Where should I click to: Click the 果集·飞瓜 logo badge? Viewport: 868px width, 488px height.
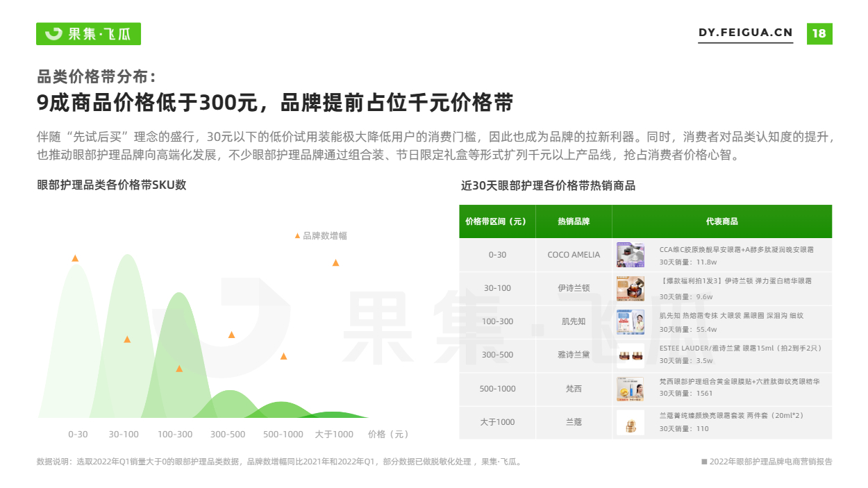pyautogui.click(x=88, y=33)
